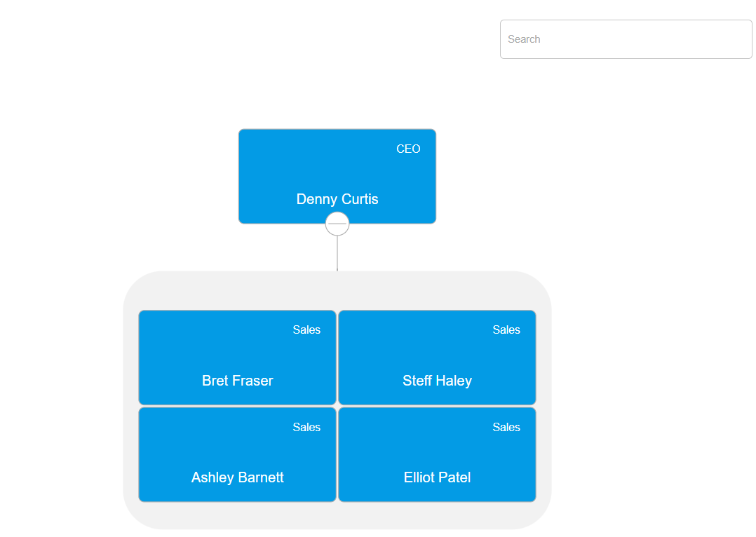Click the Sales label on Elliot Patel's card
The image size is (756, 537).
[x=506, y=427]
